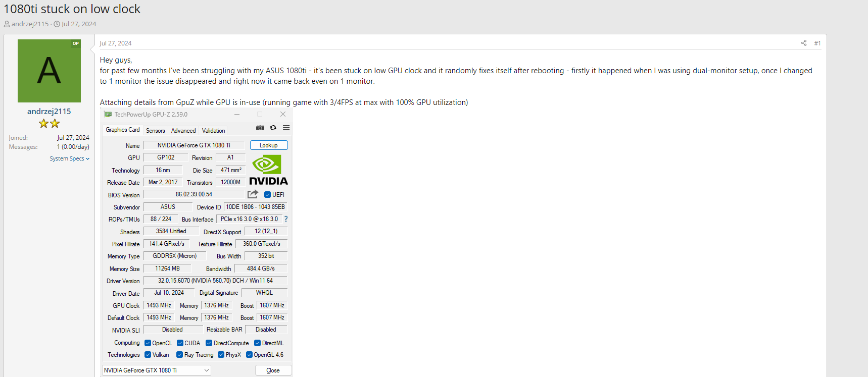Open the GPU-Z hamburger menu

[x=286, y=128]
